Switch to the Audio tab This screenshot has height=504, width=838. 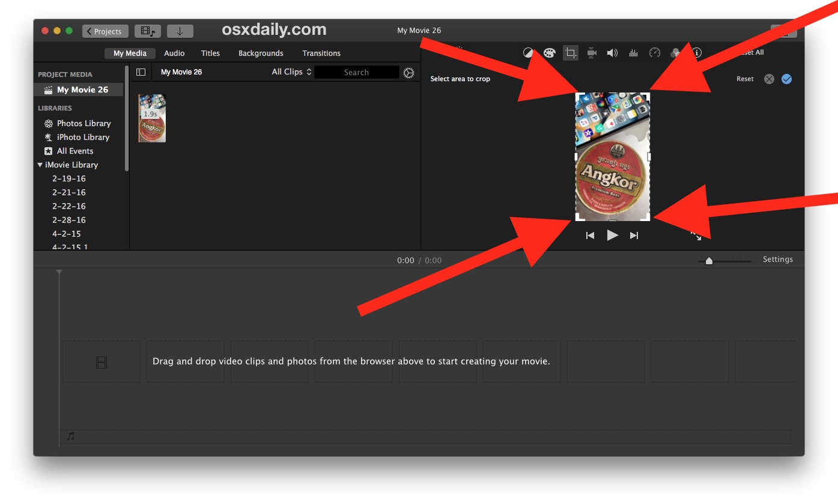[x=174, y=53]
